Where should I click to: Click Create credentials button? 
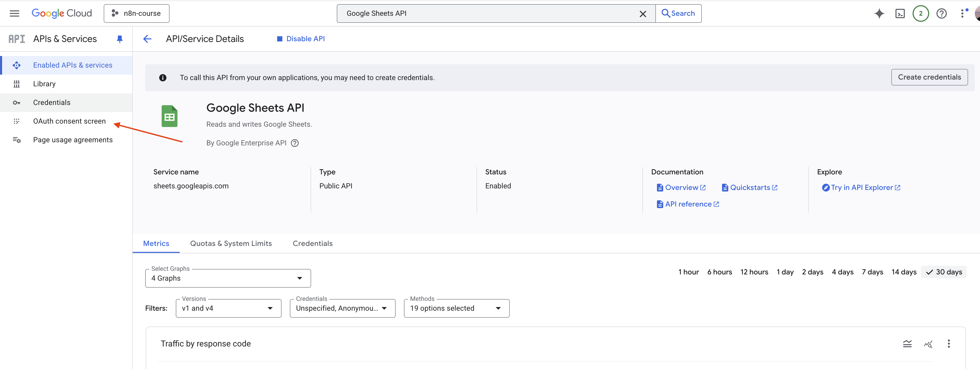pos(929,77)
